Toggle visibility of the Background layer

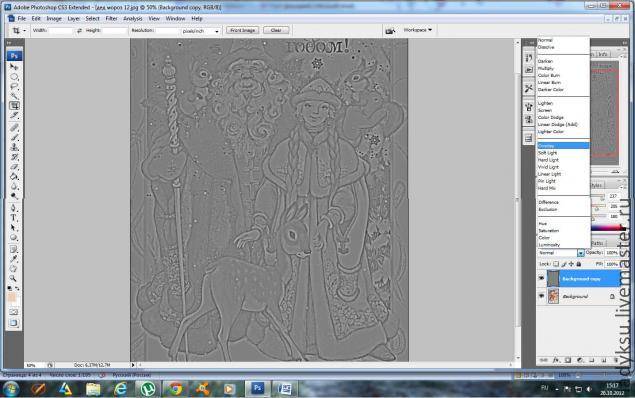tap(541, 296)
